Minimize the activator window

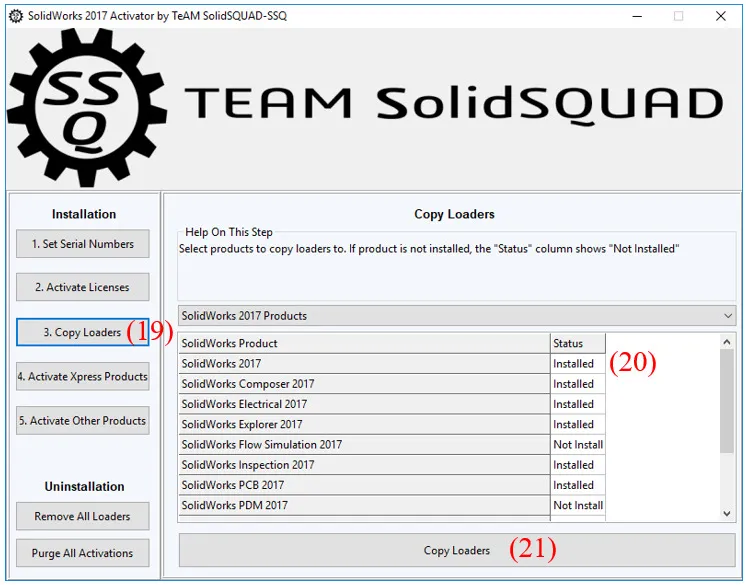coord(637,16)
